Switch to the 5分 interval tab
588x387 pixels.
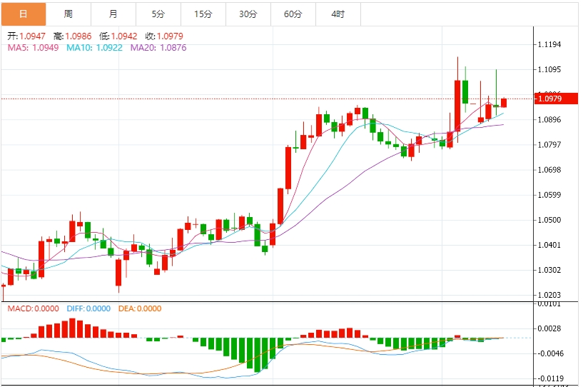pyautogui.click(x=158, y=14)
